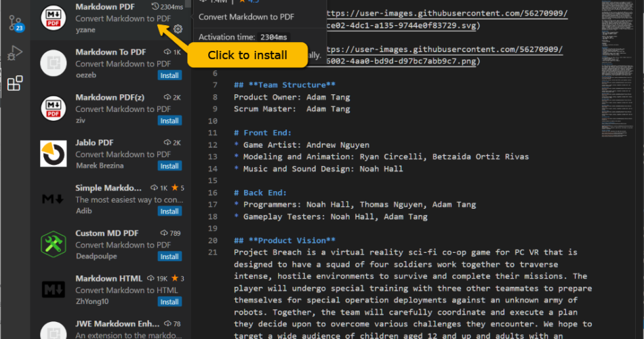Click Markdown HTML 19K download count

point(157,279)
